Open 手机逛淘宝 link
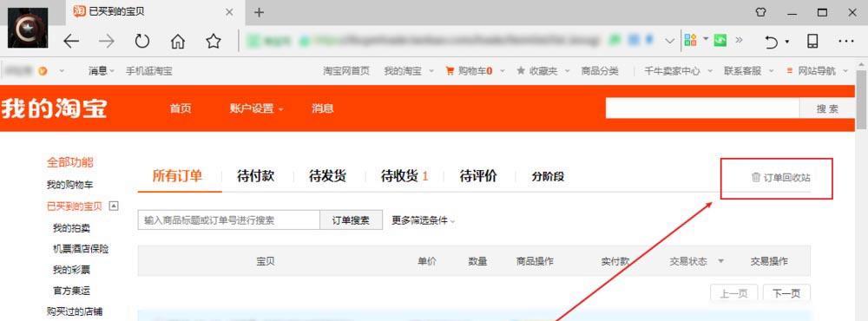Image resolution: width=868 pixels, height=321 pixels. [x=149, y=71]
